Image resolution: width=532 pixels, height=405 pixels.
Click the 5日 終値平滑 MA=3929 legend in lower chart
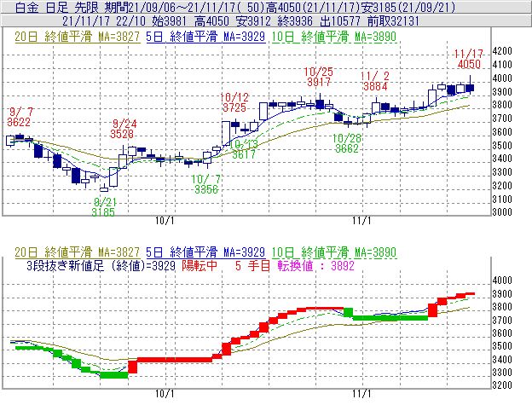205,252
